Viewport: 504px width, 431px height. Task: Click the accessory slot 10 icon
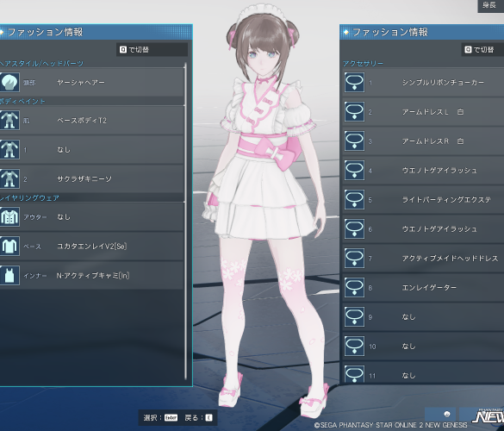pyautogui.click(x=354, y=346)
